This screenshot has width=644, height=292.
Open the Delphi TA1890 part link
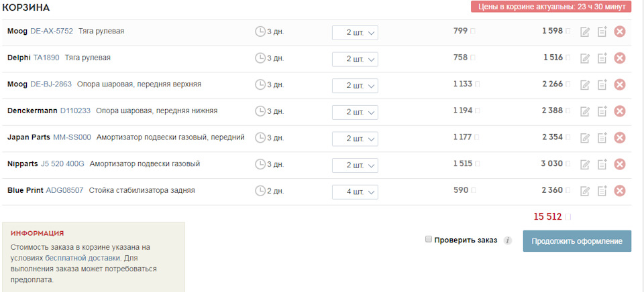pos(46,58)
